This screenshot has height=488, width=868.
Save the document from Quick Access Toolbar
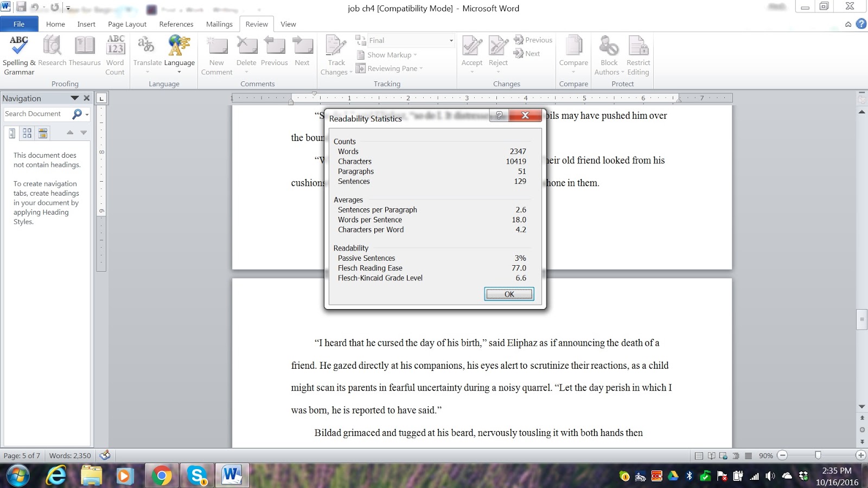tap(21, 7)
